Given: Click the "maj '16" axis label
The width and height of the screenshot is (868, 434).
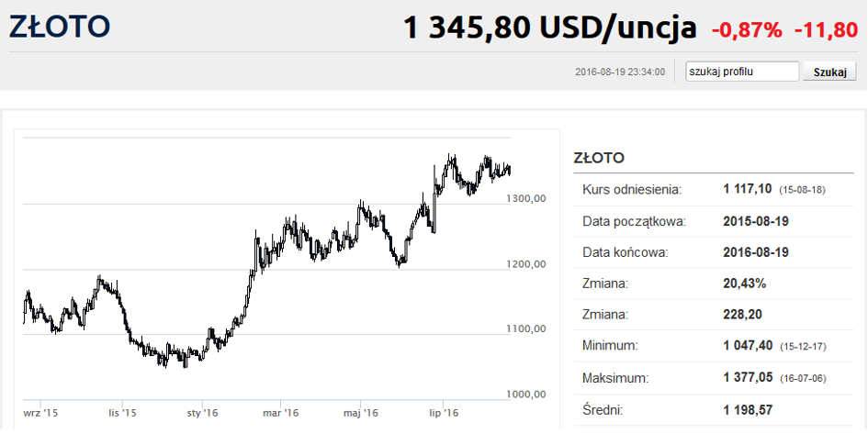Looking at the screenshot, I should pyautogui.click(x=361, y=413).
